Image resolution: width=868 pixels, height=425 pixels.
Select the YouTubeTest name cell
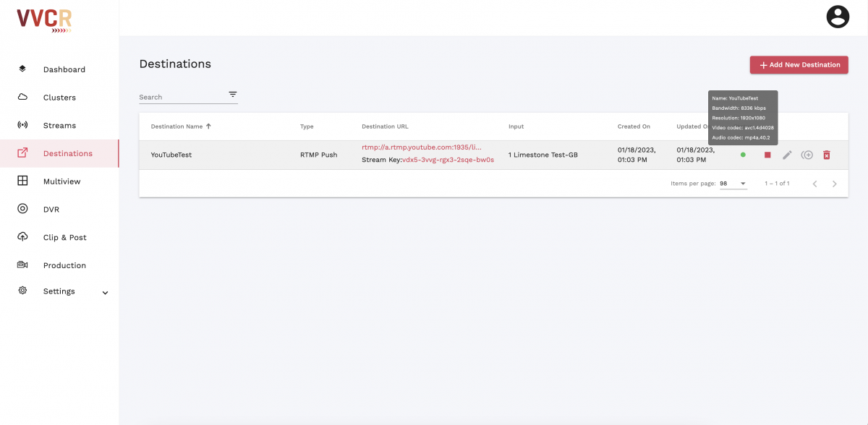[171, 155]
